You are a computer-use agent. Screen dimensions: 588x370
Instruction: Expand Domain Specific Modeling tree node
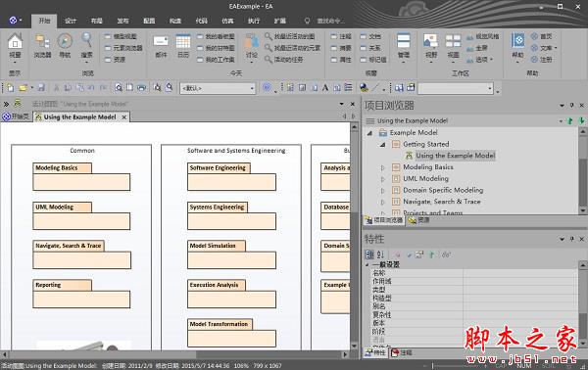tap(382, 191)
